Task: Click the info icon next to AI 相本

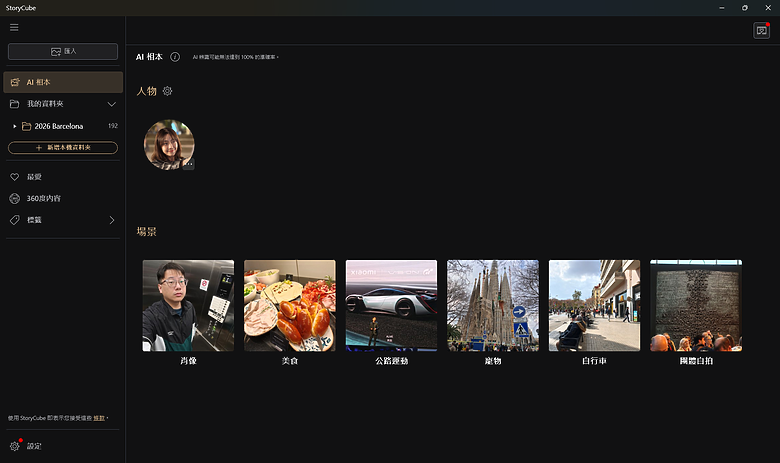Action: click(175, 57)
